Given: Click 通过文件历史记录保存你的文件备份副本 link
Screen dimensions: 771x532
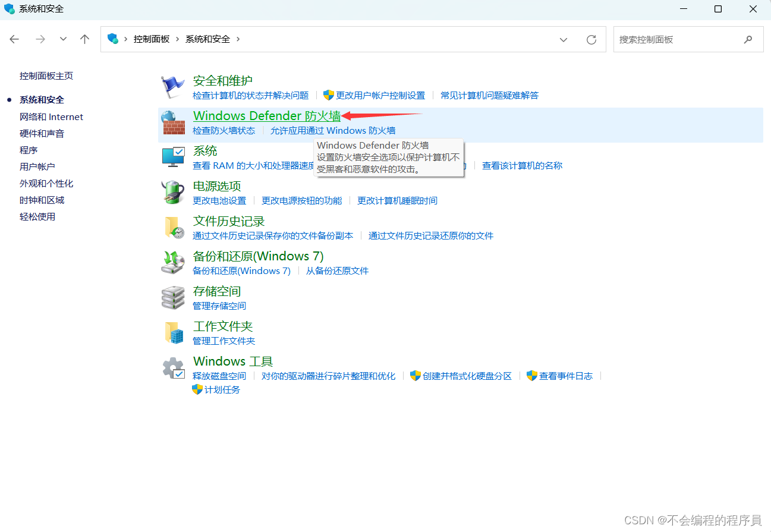Looking at the screenshot, I should (273, 236).
